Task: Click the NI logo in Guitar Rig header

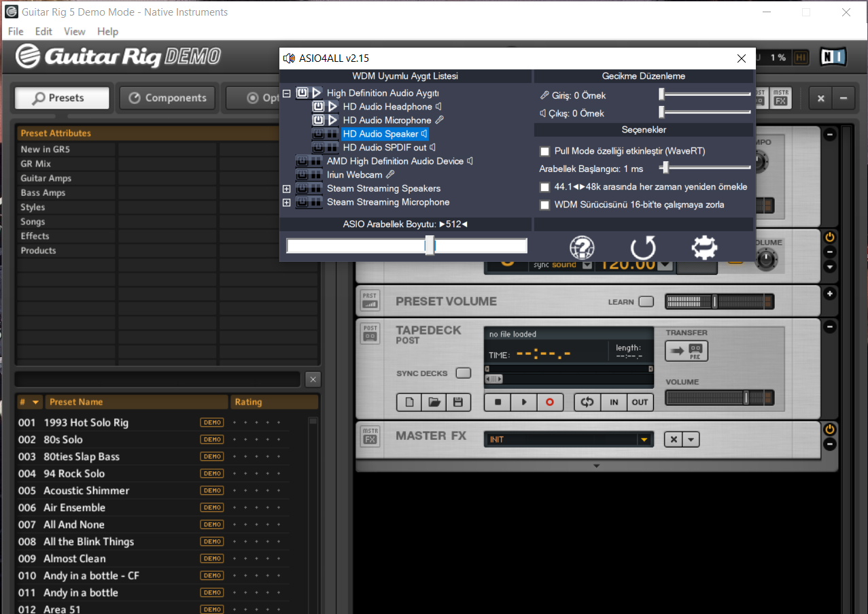Action: coord(833,58)
